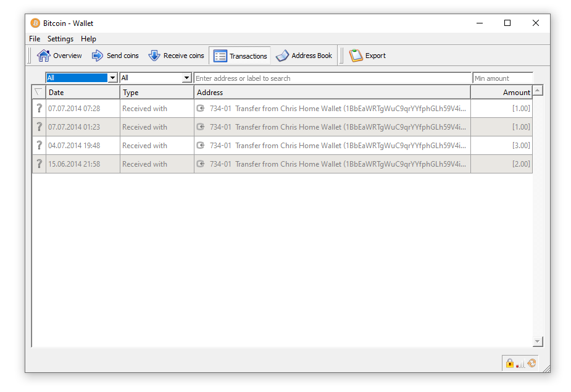Click received arrow icon in 07.07.2014 01:23 row
Viewport: 571px width, 392px height.
(x=201, y=127)
